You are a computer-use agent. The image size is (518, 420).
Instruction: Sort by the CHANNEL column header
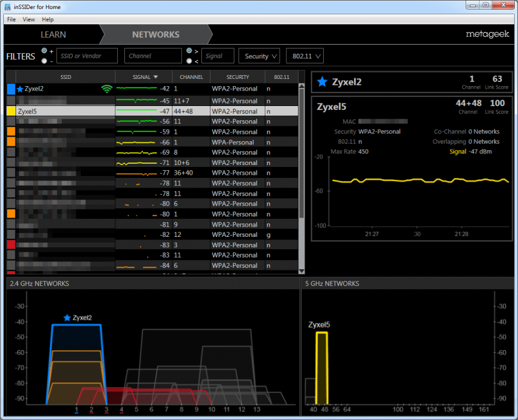coord(191,77)
